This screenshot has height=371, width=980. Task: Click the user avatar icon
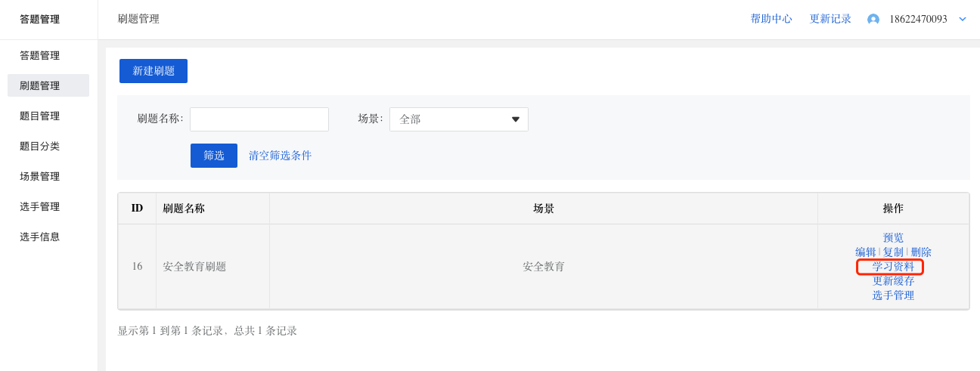[873, 19]
